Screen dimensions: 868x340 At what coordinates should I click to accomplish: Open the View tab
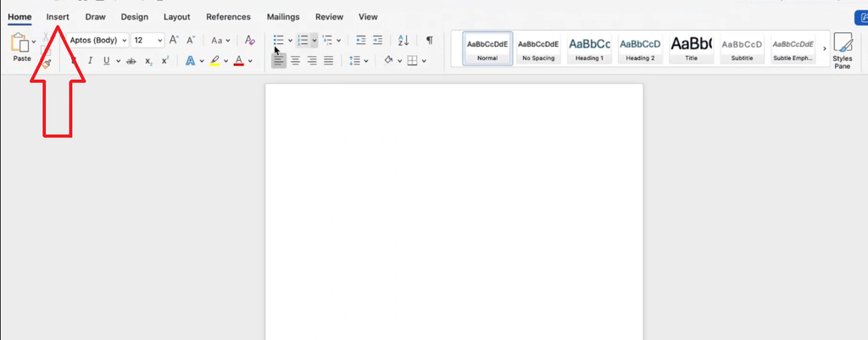tap(368, 17)
